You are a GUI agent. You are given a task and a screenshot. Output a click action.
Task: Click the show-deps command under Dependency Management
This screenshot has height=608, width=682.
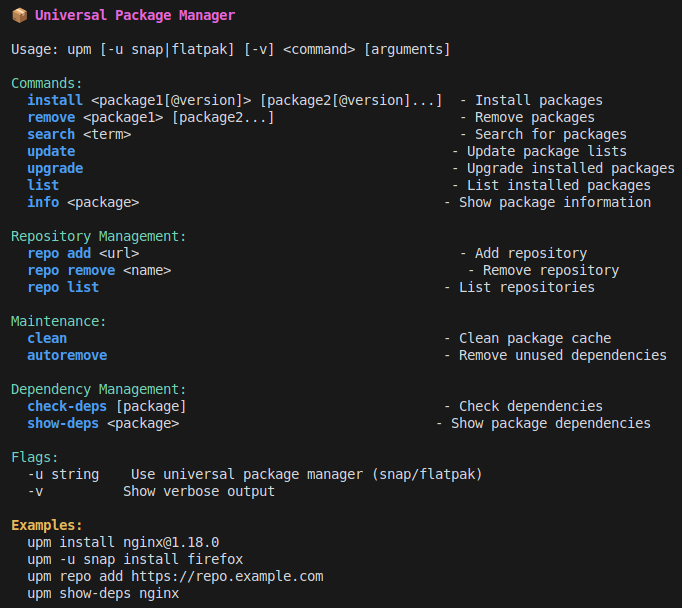(63, 424)
